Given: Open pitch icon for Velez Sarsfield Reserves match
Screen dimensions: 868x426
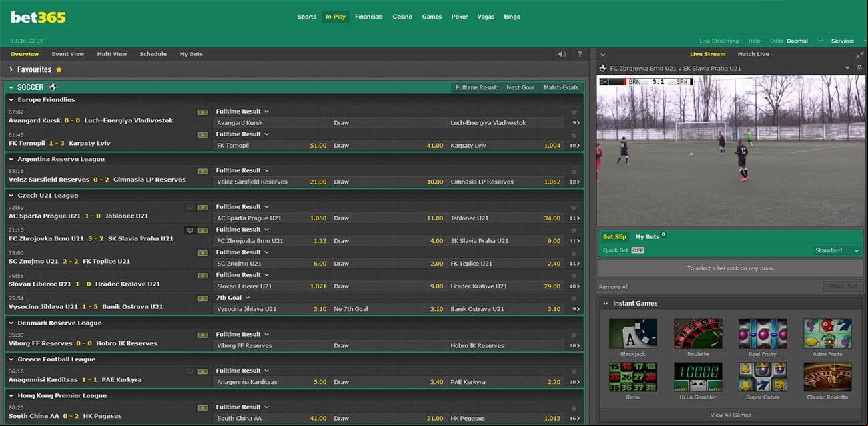Looking at the screenshot, I should click(203, 170).
